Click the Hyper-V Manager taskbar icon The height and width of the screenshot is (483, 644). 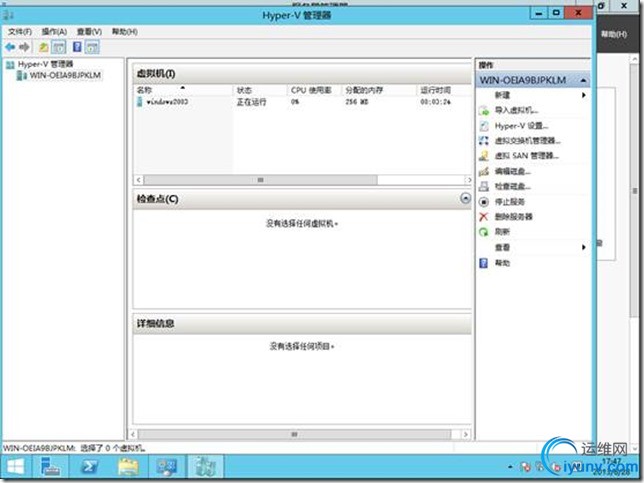click(x=205, y=467)
